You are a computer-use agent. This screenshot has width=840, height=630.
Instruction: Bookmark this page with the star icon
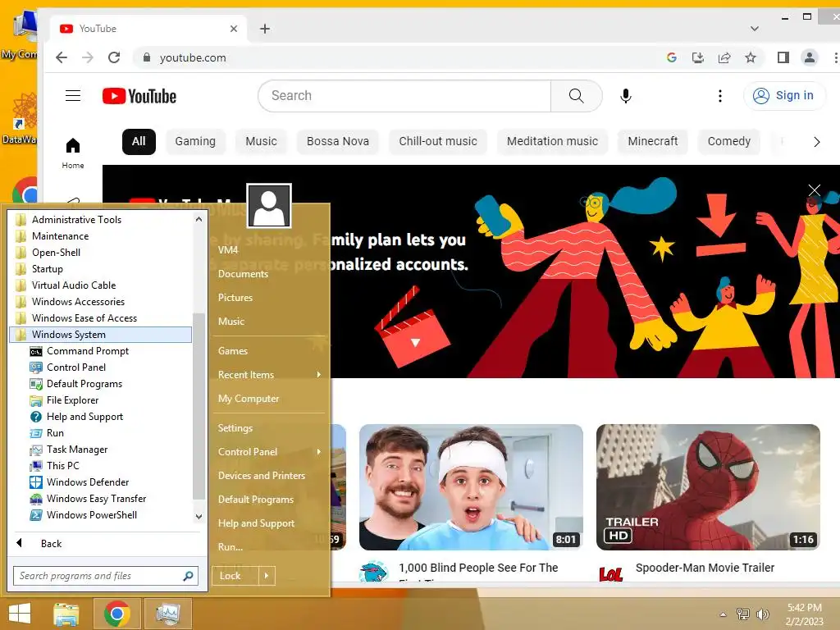[x=751, y=57]
